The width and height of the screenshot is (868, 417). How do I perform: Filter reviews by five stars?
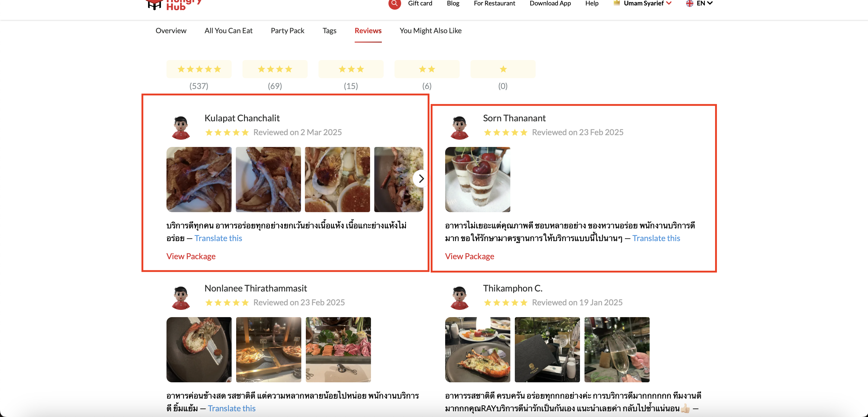[199, 69]
